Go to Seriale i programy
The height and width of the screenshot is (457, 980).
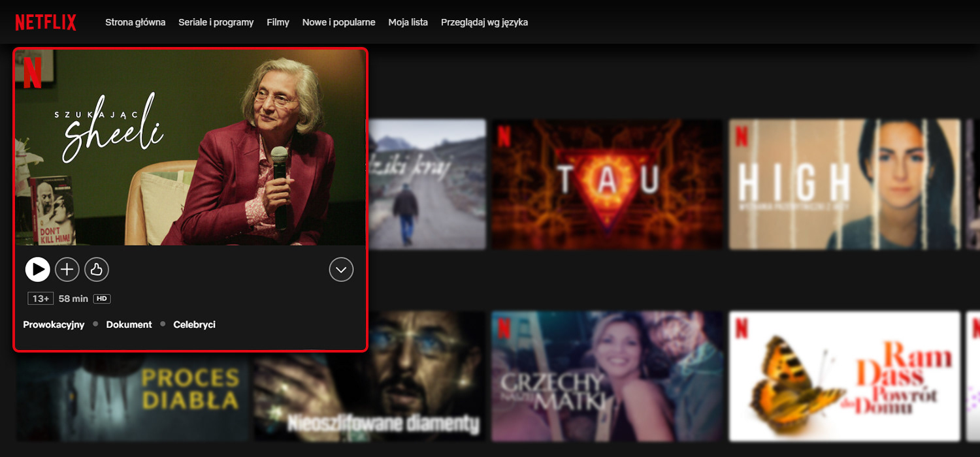[216, 22]
